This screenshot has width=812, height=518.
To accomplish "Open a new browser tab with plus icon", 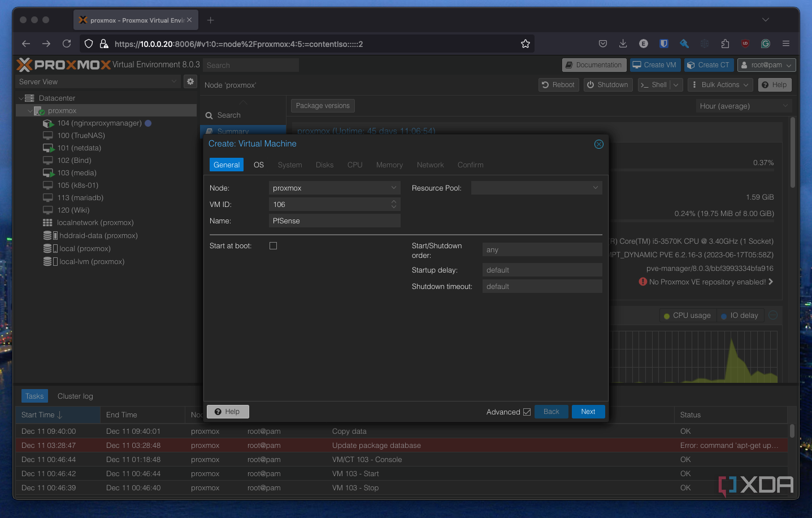I will (x=211, y=20).
